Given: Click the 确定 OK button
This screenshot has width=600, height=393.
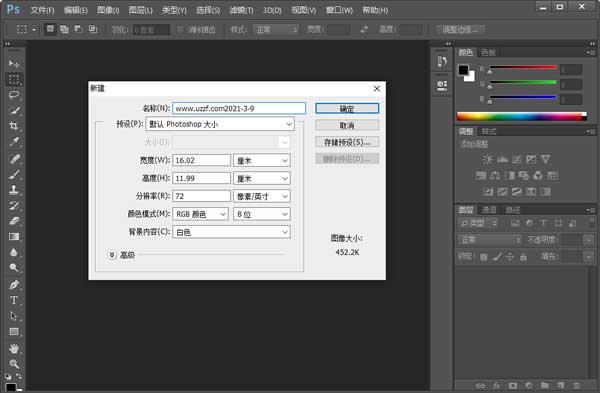Looking at the screenshot, I should (x=347, y=109).
